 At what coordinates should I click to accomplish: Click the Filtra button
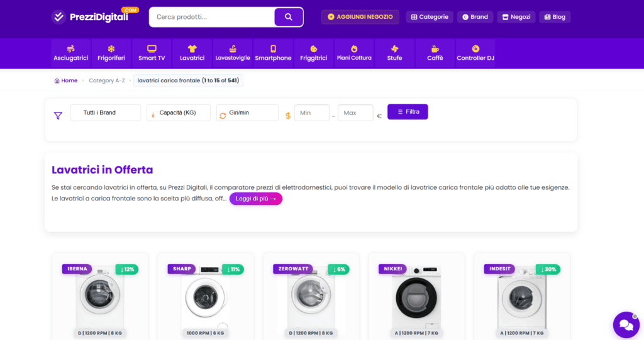pyautogui.click(x=408, y=112)
